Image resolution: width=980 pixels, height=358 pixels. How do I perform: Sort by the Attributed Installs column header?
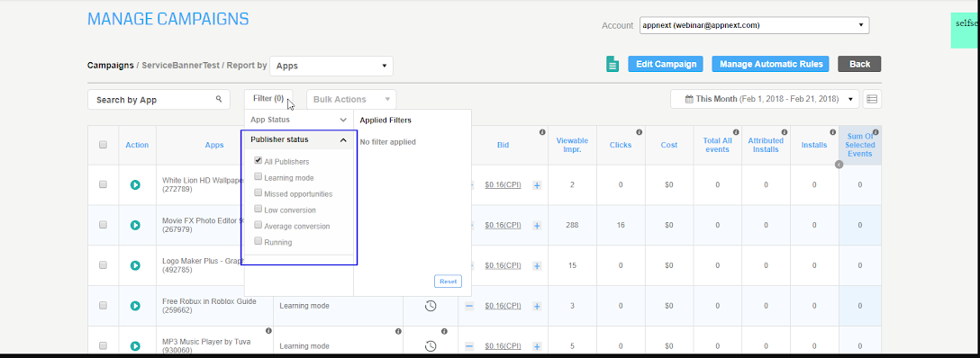point(766,145)
